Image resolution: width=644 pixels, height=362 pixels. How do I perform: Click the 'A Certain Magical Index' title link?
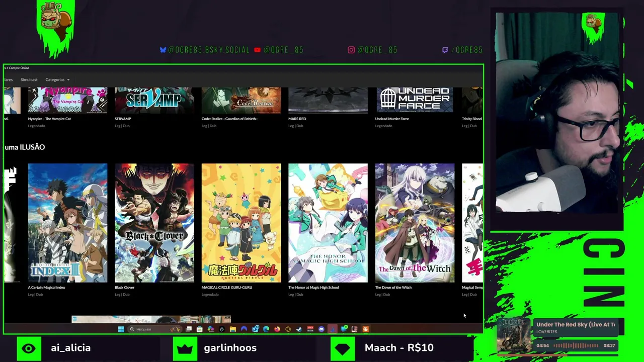[46, 288]
